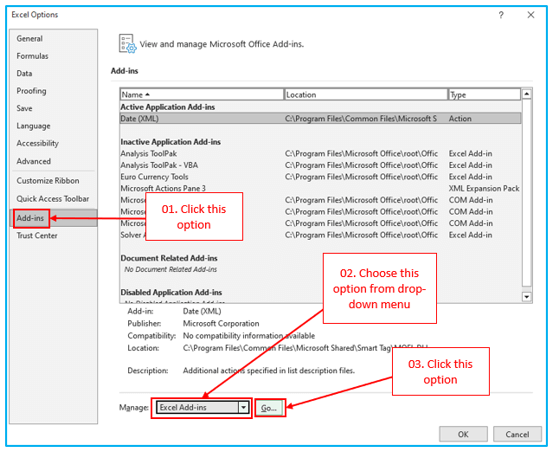Close the Excel Options dialog
This screenshot has height=453, width=553.
click(531, 15)
